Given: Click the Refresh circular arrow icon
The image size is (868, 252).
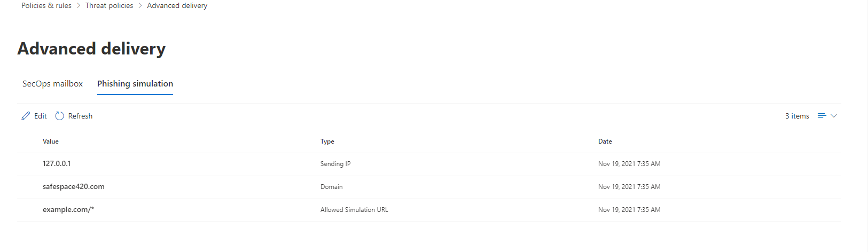Looking at the screenshot, I should click(60, 116).
